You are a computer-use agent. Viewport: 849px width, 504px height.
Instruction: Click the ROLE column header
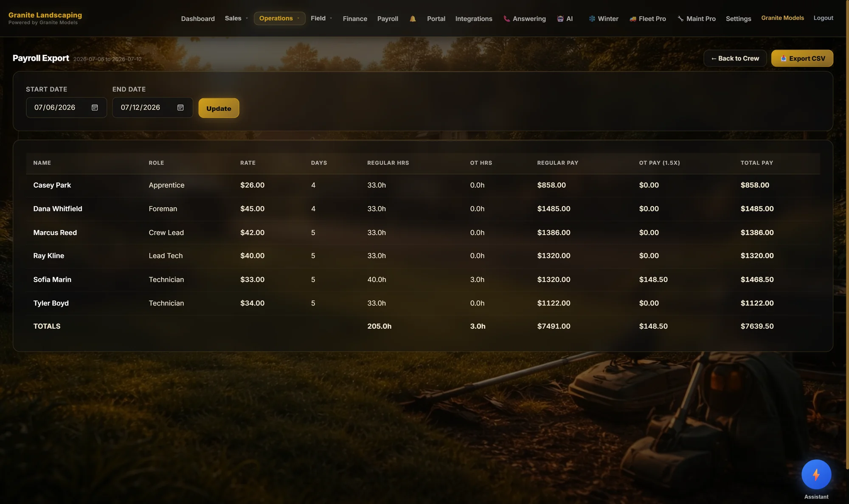click(x=156, y=163)
